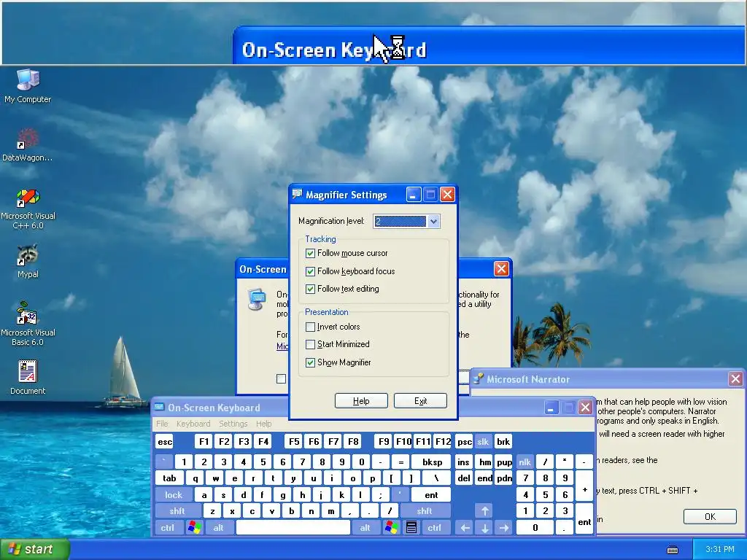Click the F12 key
747x560 pixels.
coord(443,442)
